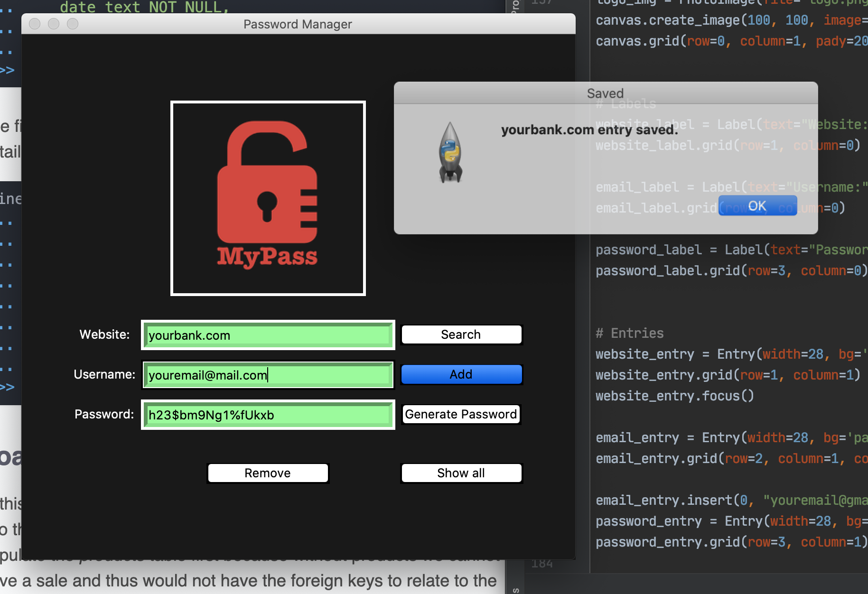Click the Saved dialog title bar
Screen dimensions: 868x594
click(x=605, y=93)
